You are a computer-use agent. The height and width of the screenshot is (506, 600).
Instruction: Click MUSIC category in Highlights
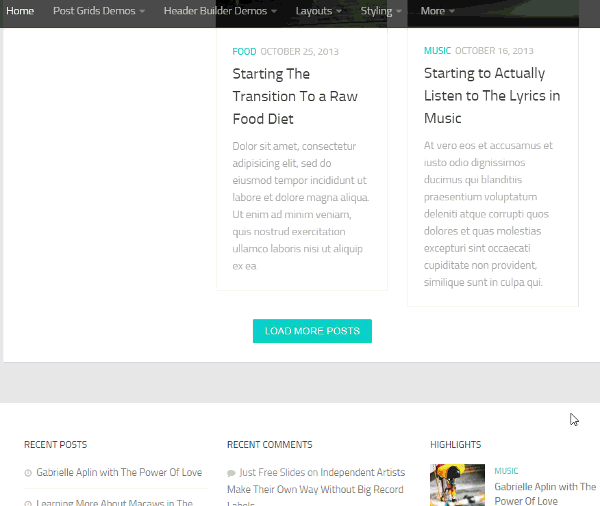click(x=506, y=471)
